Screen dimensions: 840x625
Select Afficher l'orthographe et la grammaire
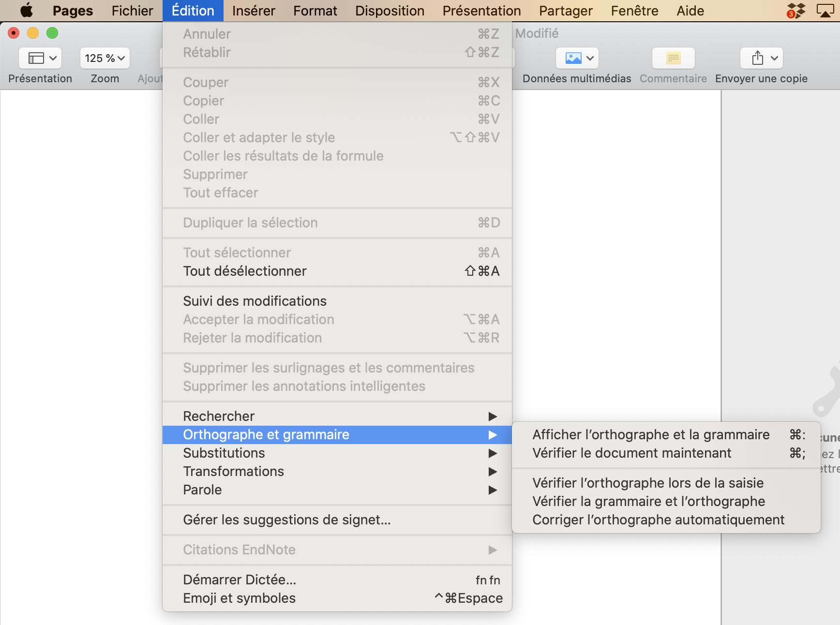651,434
